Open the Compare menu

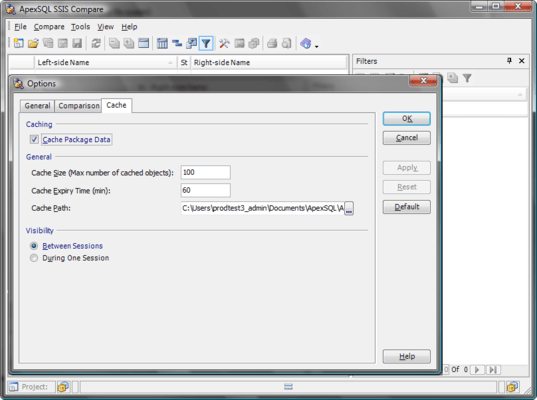[x=49, y=27]
